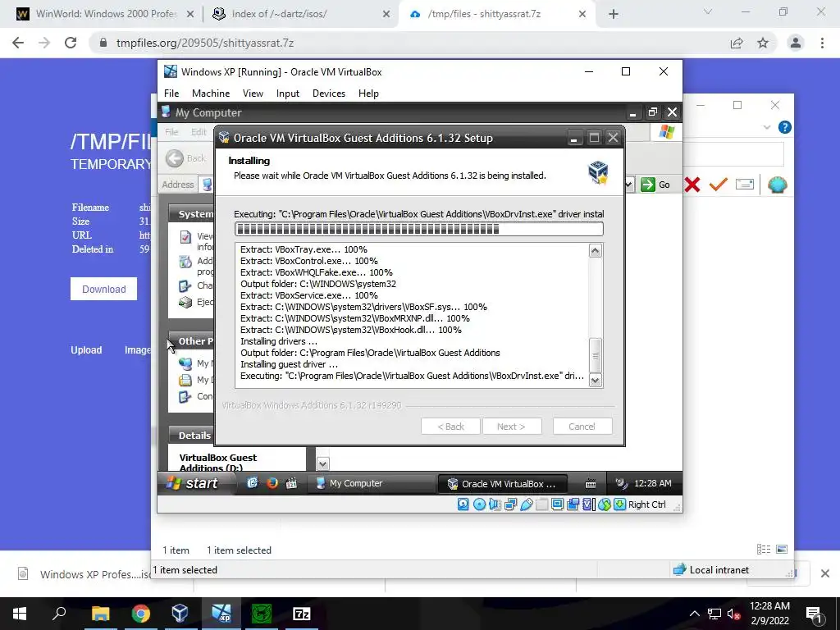The width and height of the screenshot is (840, 630).
Task: Click the hard disk activity icon in VirtualBox status bar
Action: (x=463, y=504)
